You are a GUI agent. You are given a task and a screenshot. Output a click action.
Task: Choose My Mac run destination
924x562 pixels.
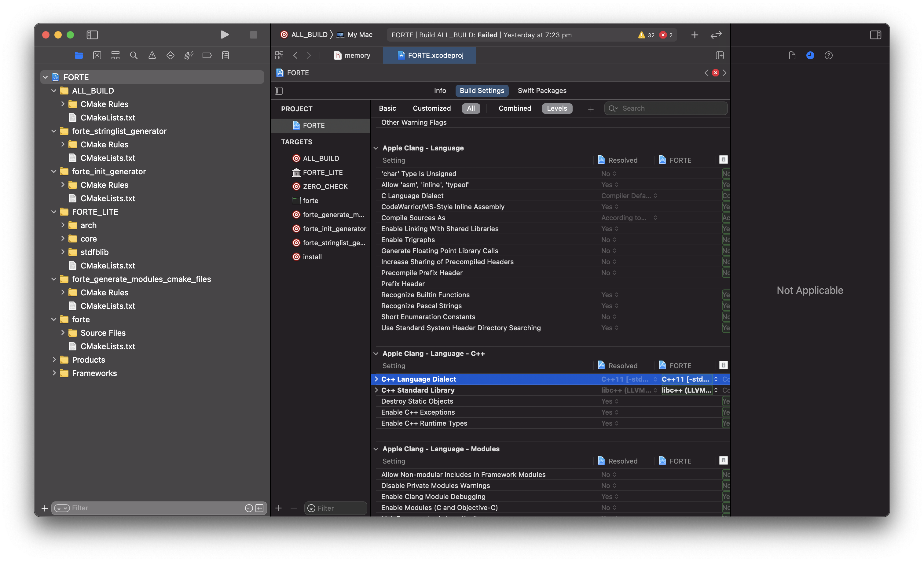coord(354,35)
